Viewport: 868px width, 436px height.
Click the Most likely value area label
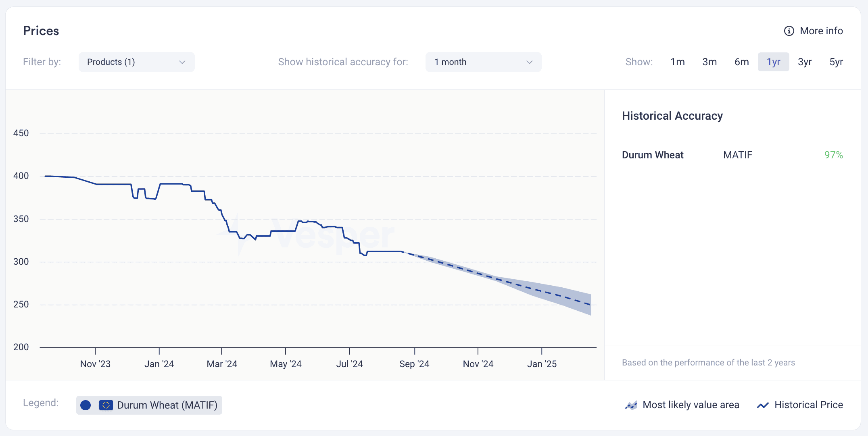click(691, 405)
